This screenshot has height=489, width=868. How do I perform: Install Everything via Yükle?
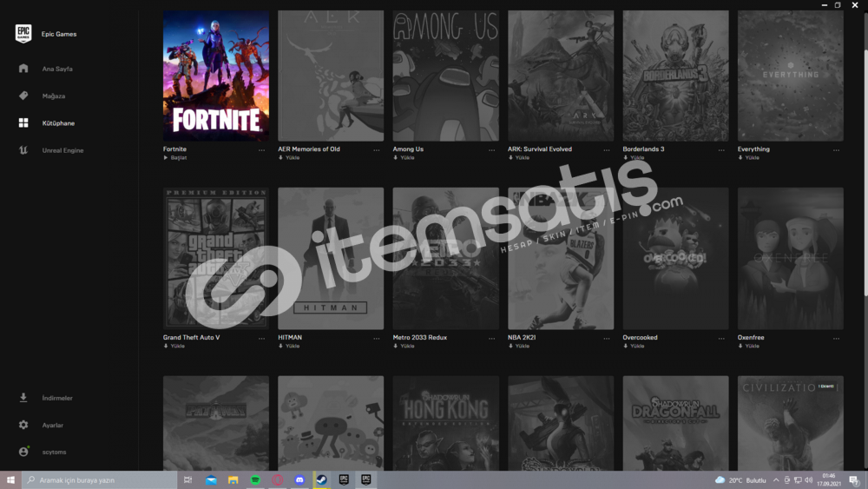coord(748,158)
